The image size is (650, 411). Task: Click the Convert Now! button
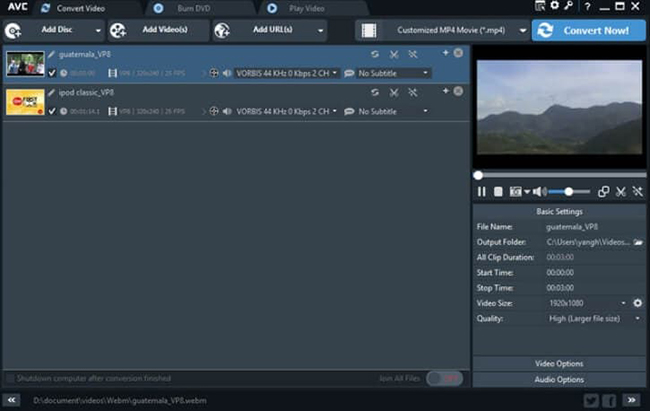click(x=589, y=30)
